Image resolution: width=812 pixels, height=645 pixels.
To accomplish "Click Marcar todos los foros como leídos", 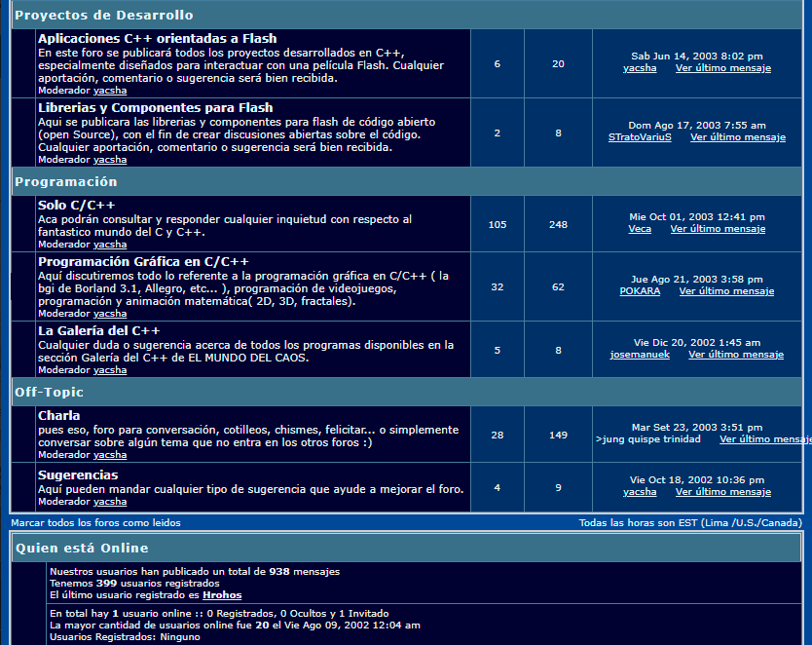I will pos(95,523).
